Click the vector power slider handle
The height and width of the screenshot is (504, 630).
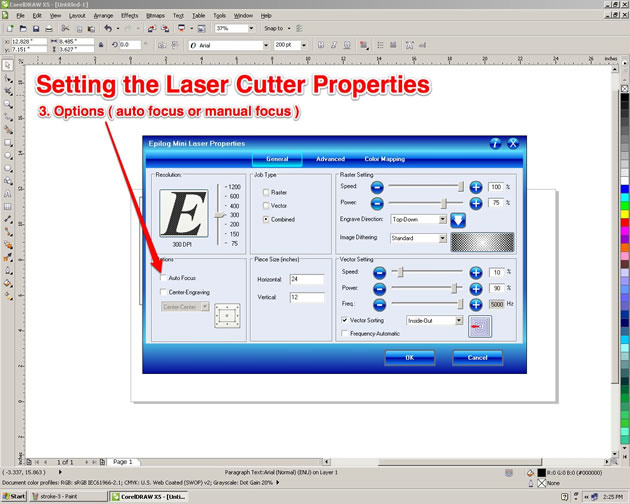click(x=454, y=288)
